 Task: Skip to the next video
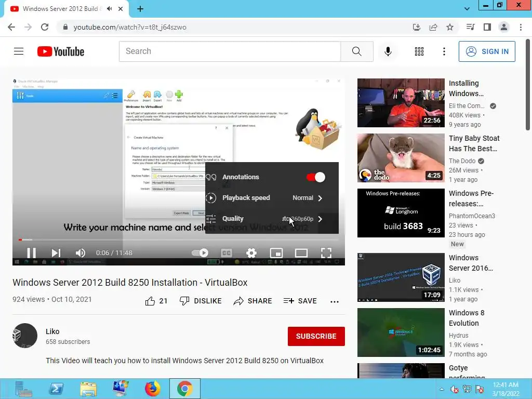(56, 253)
